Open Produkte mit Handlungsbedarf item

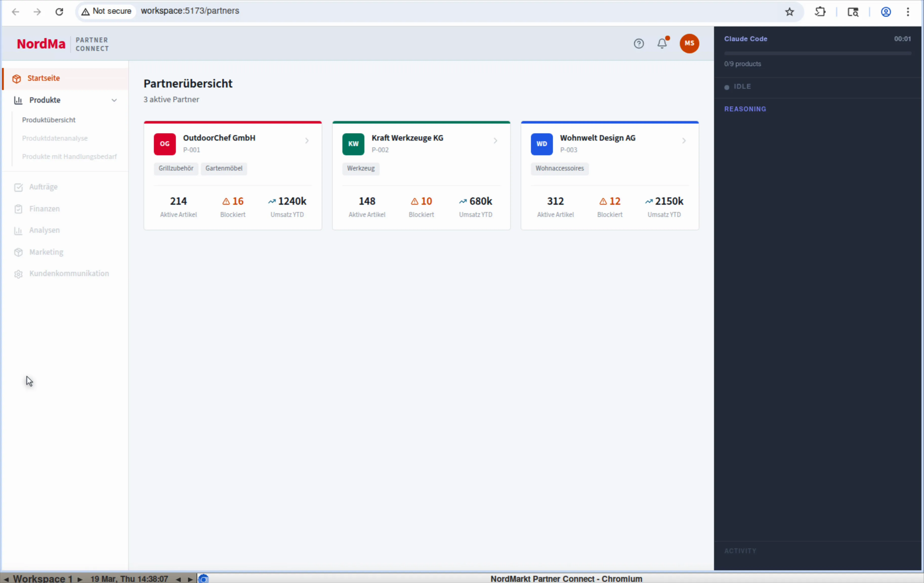click(70, 157)
